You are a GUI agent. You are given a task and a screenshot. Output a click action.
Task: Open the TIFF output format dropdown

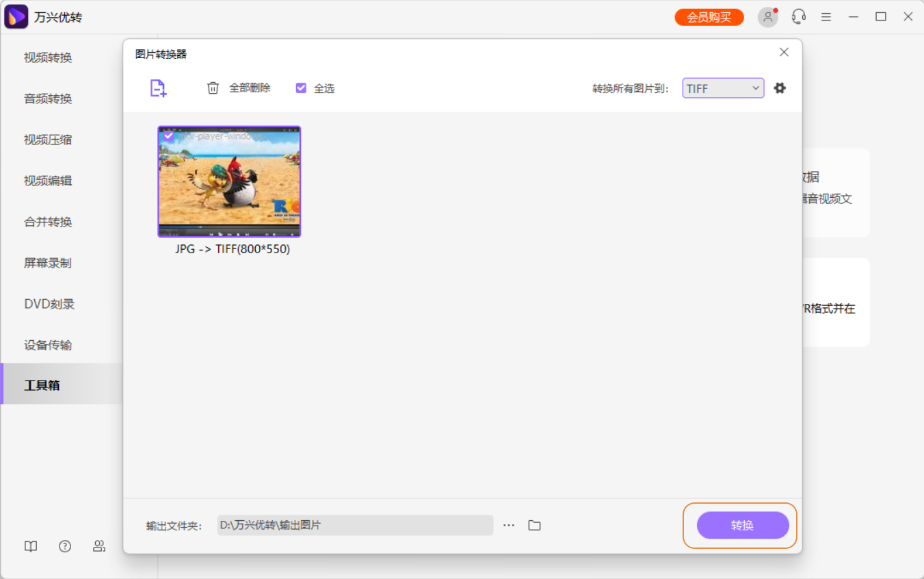click(722, 88)
